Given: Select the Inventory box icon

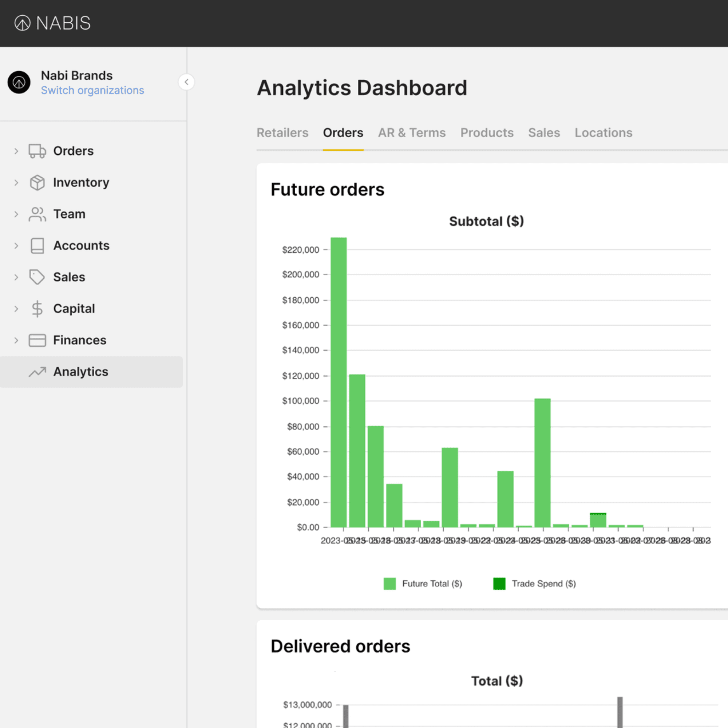Looking at the screenshot, I should click(37, 182).
